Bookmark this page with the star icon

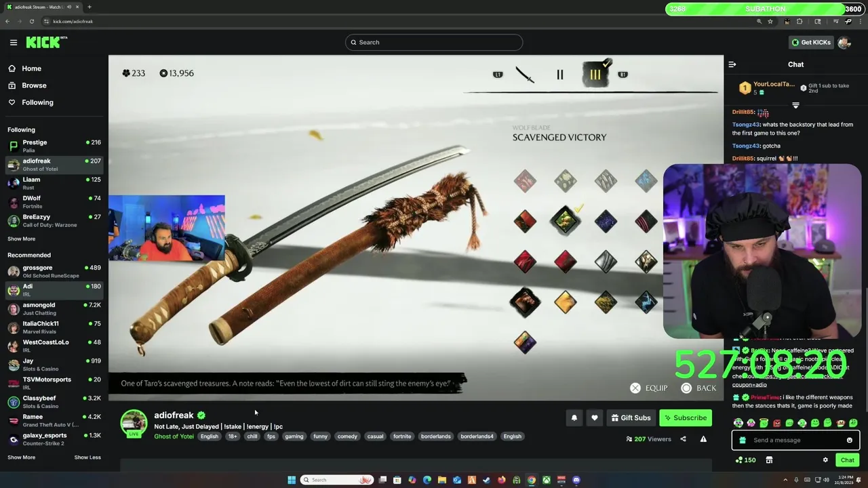tap(770, 21)
